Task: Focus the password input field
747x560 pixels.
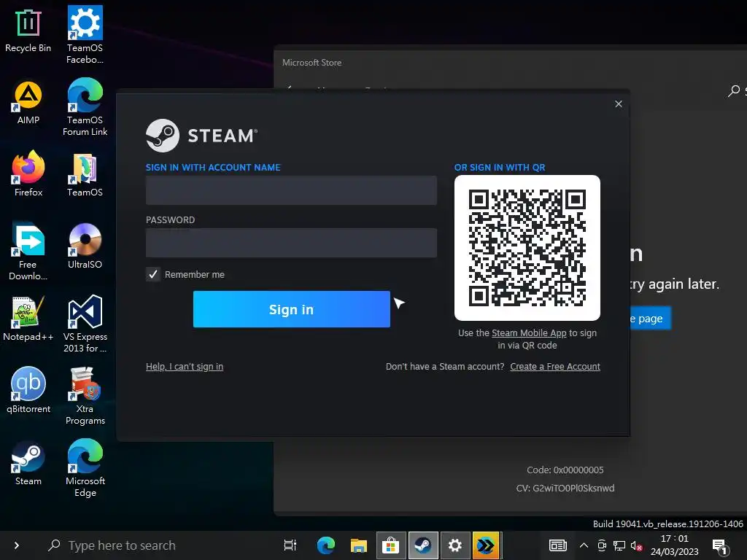Action: 291,243
